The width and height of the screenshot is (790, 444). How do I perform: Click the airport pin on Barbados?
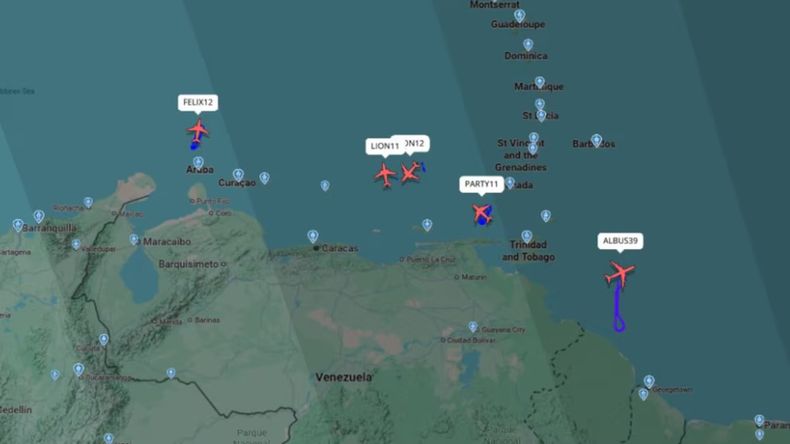tap(597, 140)
